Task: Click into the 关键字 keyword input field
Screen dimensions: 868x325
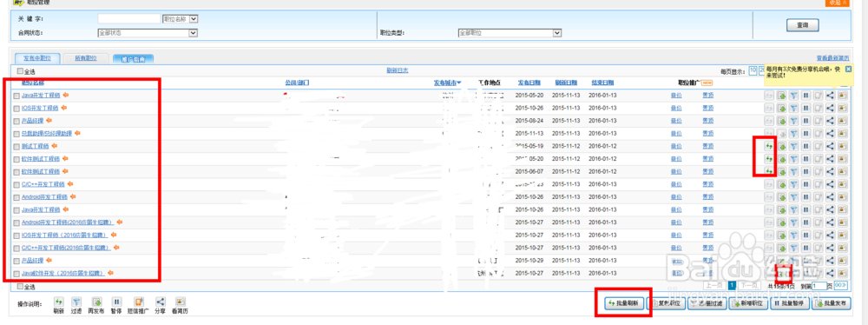Action: click(128, 19)
